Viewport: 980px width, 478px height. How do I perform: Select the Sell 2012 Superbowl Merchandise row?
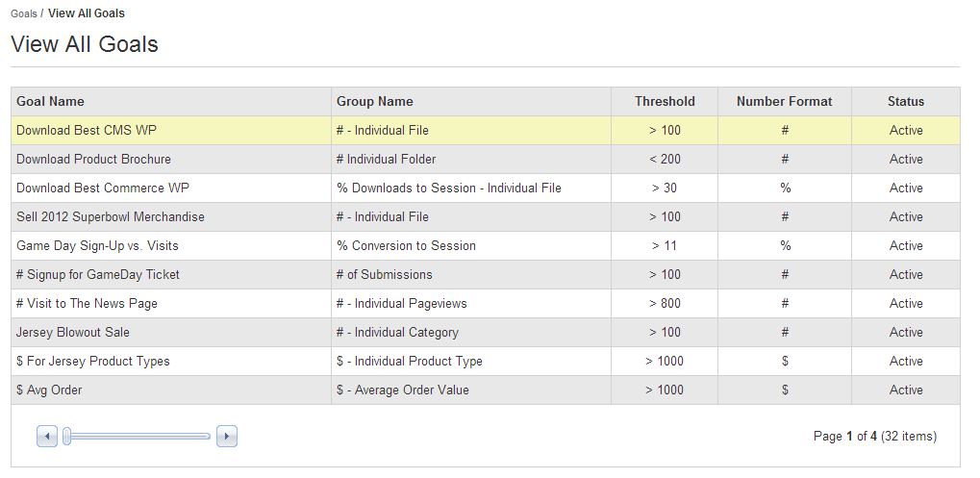486,216
